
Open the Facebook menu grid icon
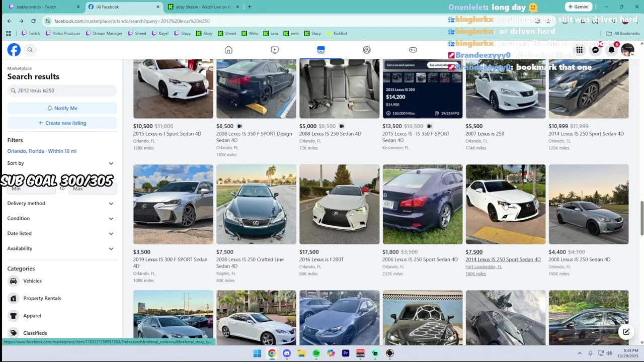point(580,50)
